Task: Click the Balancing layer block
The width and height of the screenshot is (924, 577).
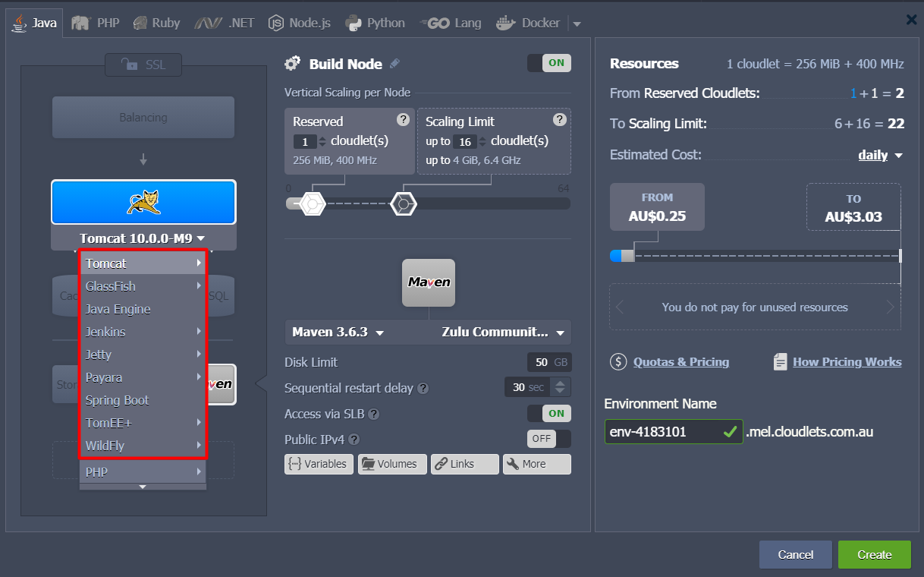Action: (x=143, y=118)
